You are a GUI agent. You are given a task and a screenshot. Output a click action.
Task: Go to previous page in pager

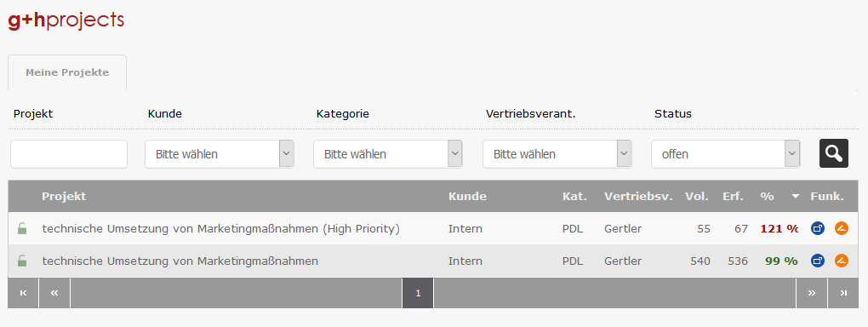pos(54,293)
